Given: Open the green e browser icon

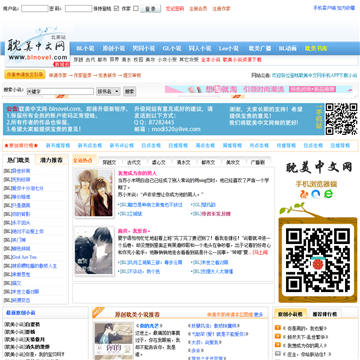Looking at the screenshot, I should click(329, 194).
